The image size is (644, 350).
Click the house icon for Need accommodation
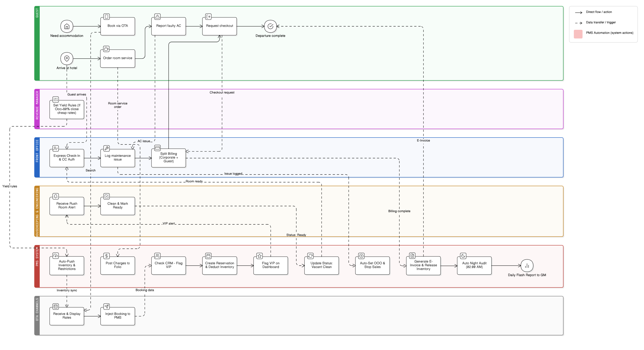tap(67, 26)
